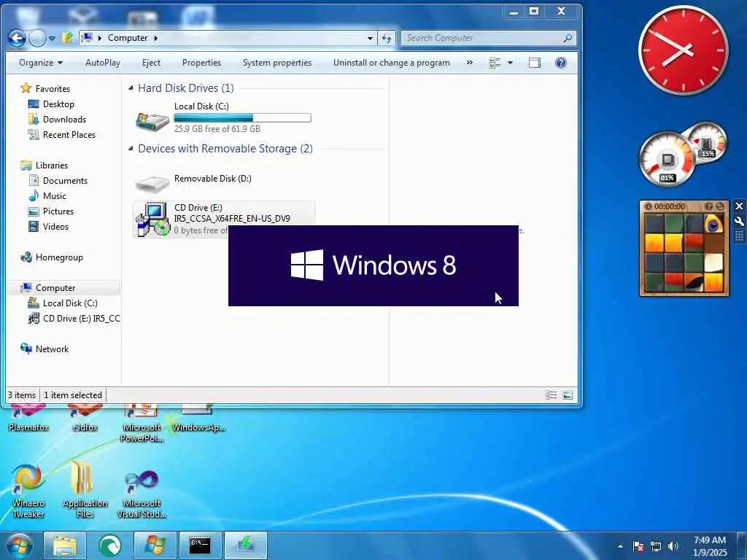Click the volume speaker tray icon
Viewport: 747px width, 560px height.
point(673,546)
